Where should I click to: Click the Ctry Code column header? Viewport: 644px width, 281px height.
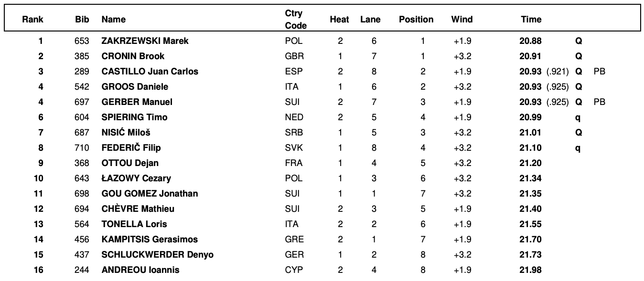296,20
